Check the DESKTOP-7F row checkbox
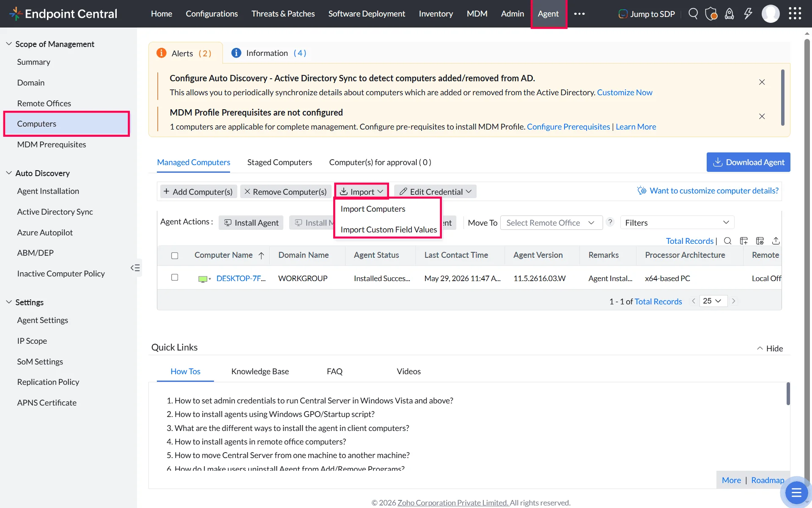The image size is (812, 508). (x=175, y=277)
